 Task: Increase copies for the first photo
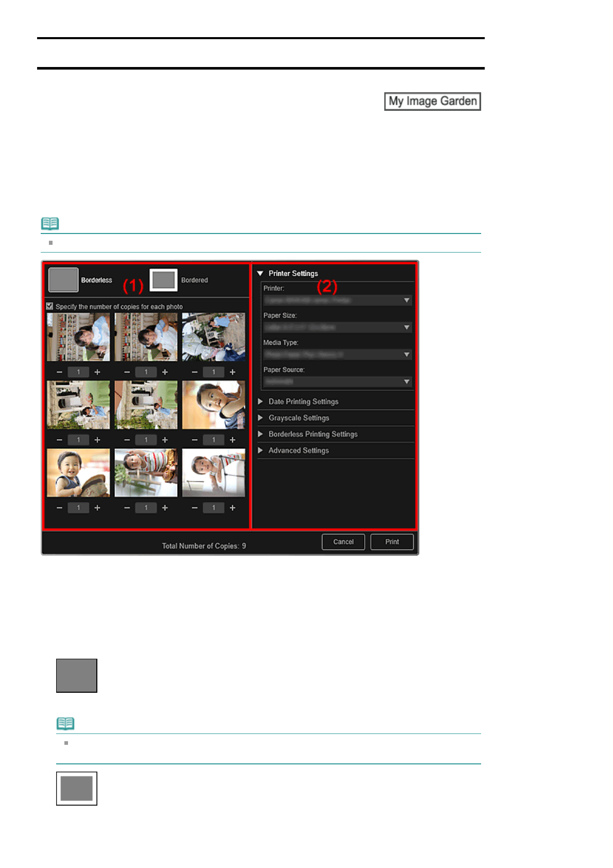97,372
